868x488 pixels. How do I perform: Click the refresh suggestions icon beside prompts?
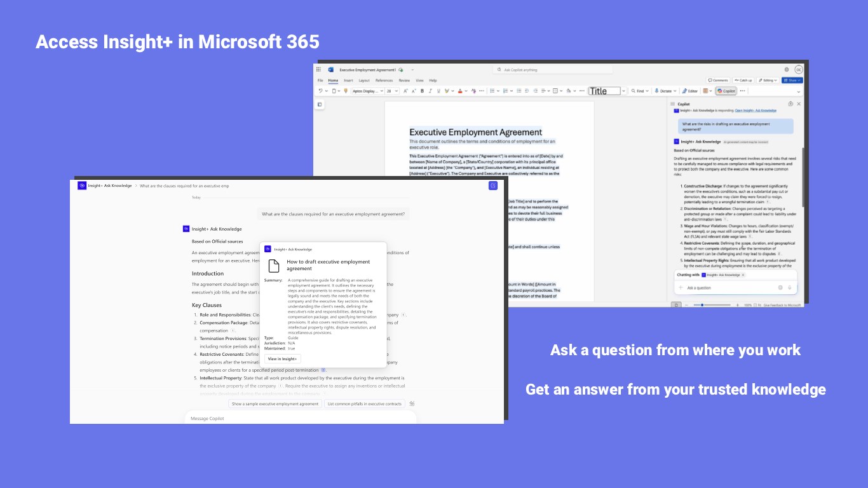tap(412, 403)
